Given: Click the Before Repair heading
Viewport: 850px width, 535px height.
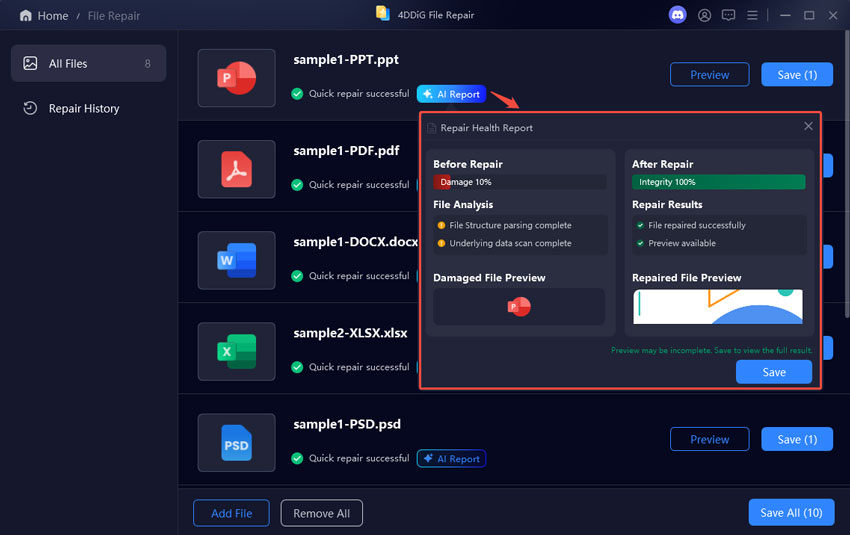Looking at the screenshot, I should tap(468, 164).
